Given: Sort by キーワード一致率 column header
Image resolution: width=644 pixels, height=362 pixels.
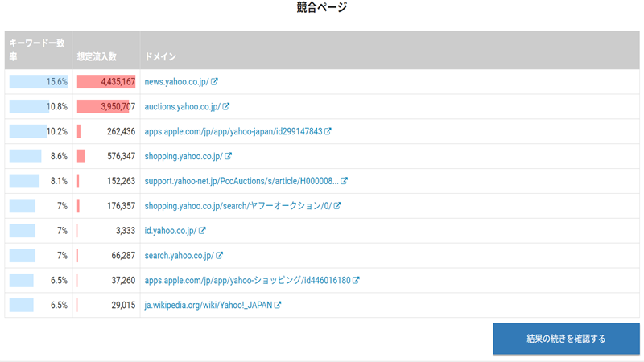Looking at the screenshot, I should point(38,50).
